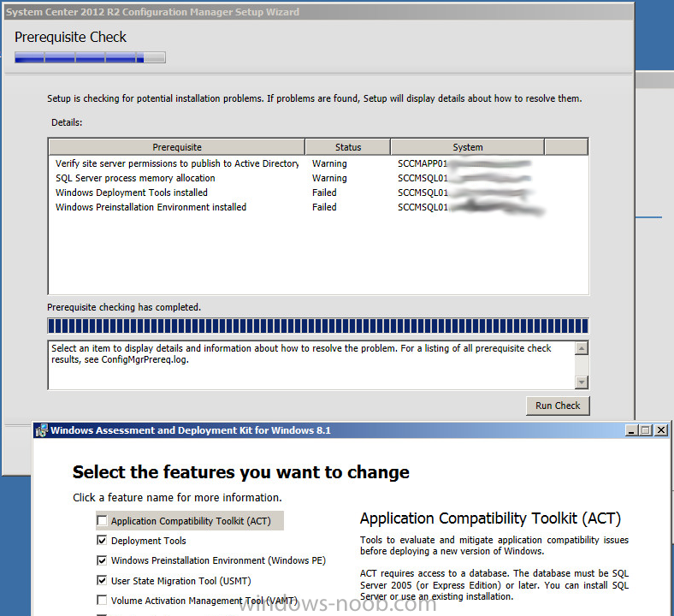Viewport: 674px width, 616px height.
Task: Click the Deployment Tools feature name
Action: tap(148, 541)
